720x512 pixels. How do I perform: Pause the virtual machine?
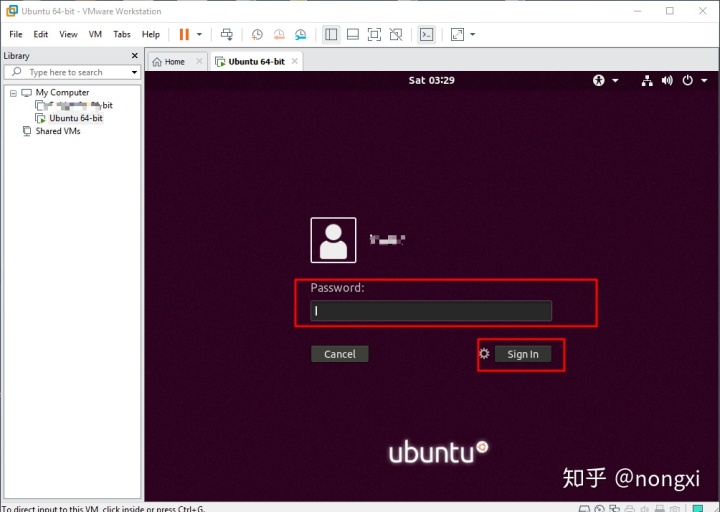(x=184, y=34)
